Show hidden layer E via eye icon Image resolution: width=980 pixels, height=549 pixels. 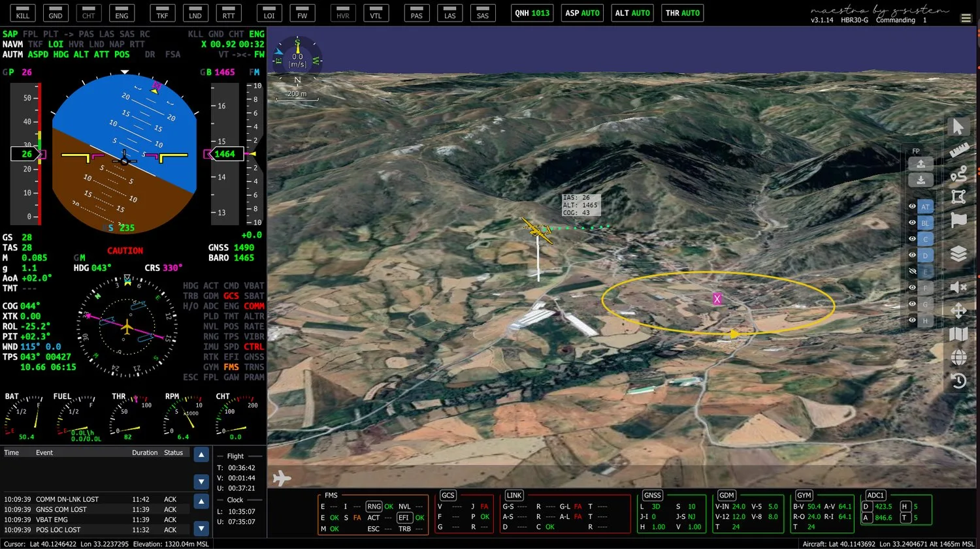point(912,272)
